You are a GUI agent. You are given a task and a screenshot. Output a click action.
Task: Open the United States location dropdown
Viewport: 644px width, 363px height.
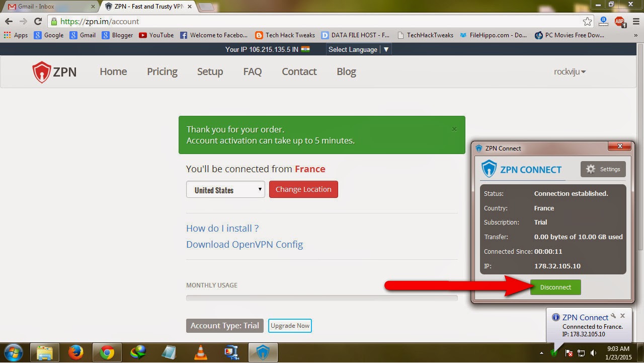pyautogui.click(x=225, y=190)
